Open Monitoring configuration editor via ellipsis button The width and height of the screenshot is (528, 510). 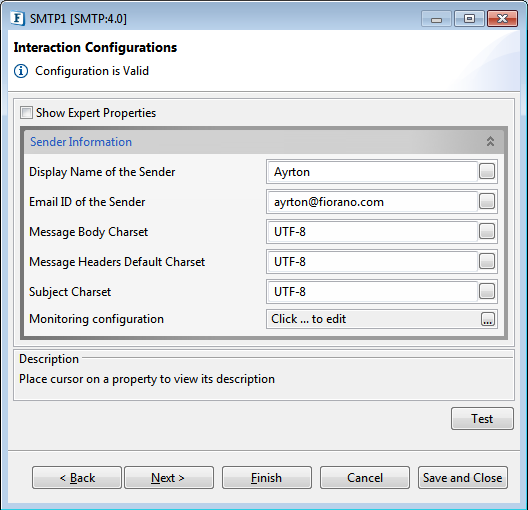click(488, 319)
